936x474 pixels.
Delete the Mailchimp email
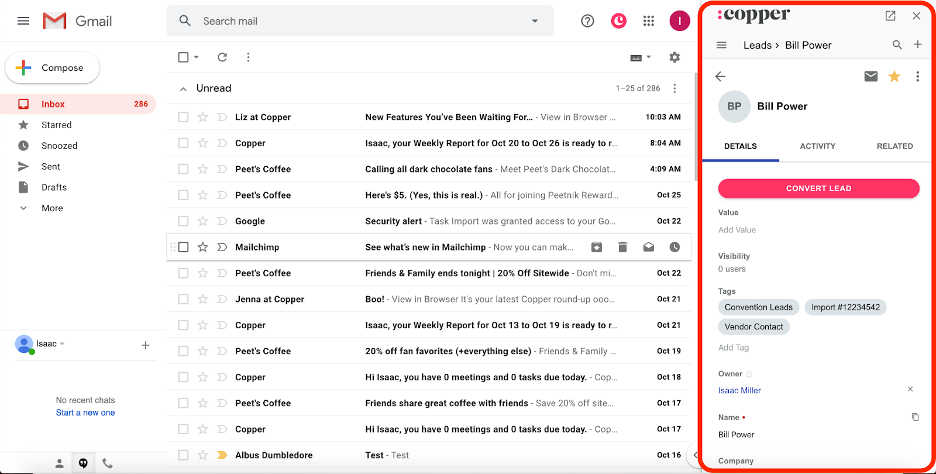[x=623, y=247]
